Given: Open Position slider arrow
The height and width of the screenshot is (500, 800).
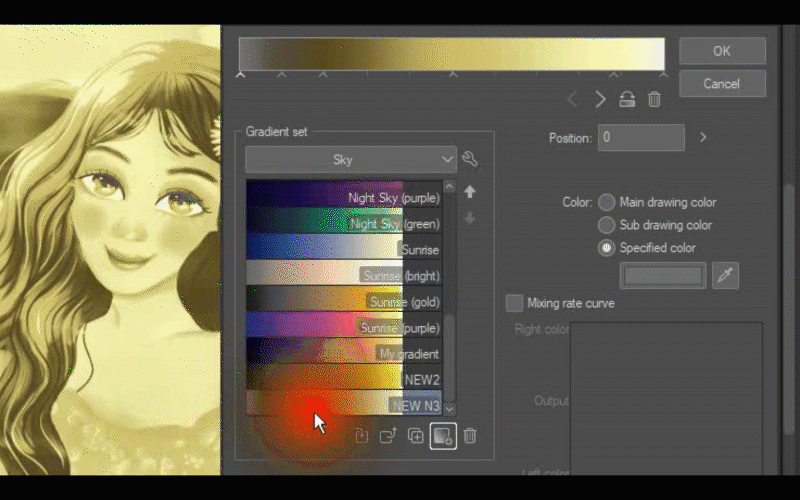Looking at the screenshot, I should 703,137.
